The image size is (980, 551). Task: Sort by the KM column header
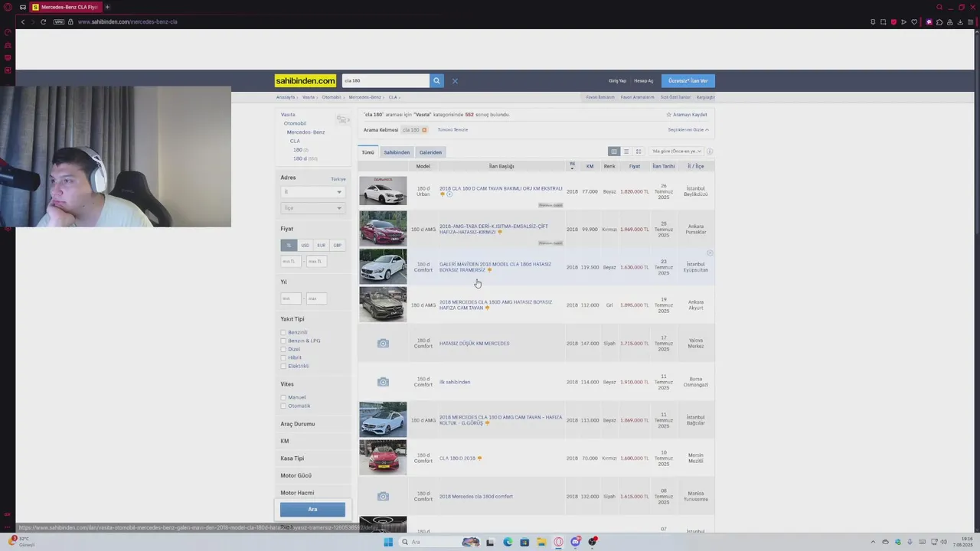pyautogui.click(x=590, y=166)
